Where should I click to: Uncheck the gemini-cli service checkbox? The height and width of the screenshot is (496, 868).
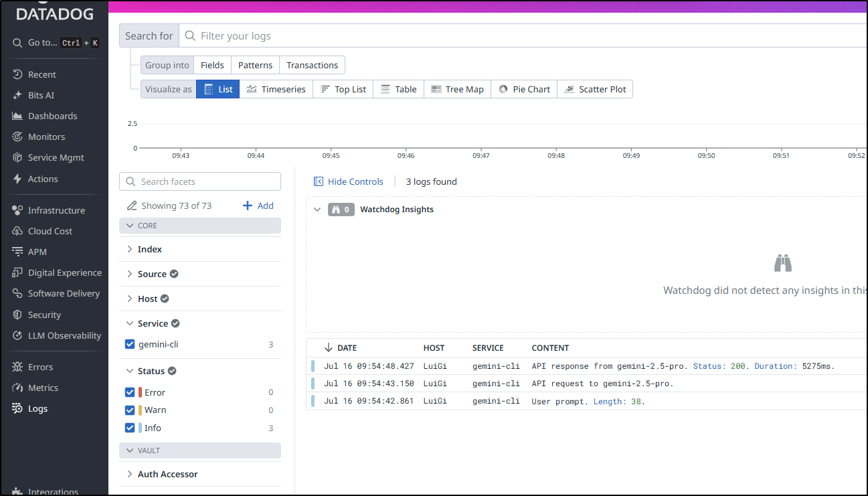(x=130, y=344)
